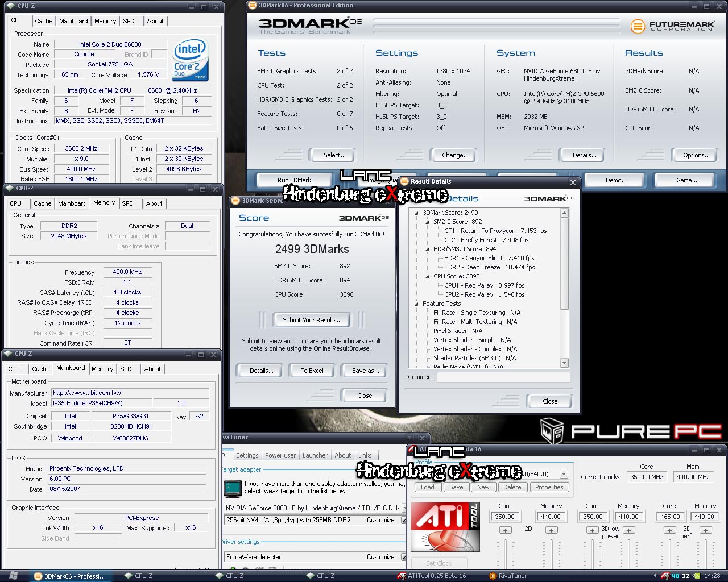Screen dimensions: 728x582
Task: Click the Intel Core 2 Duo logo in CPU-Z
Action: click(191, 60)
